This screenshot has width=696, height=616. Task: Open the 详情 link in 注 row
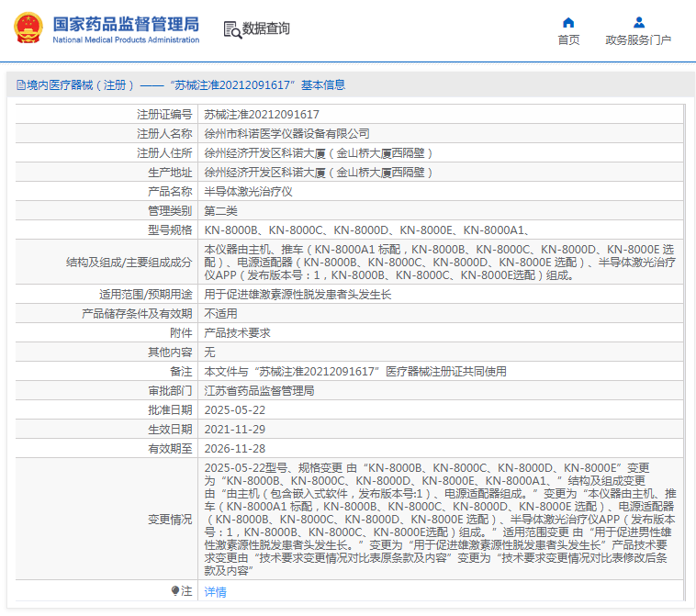(x=215, y=592)
